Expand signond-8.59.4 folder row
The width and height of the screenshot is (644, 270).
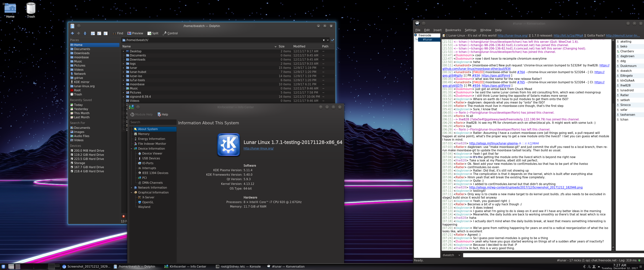pyautogui.click(x=123, y=97)
